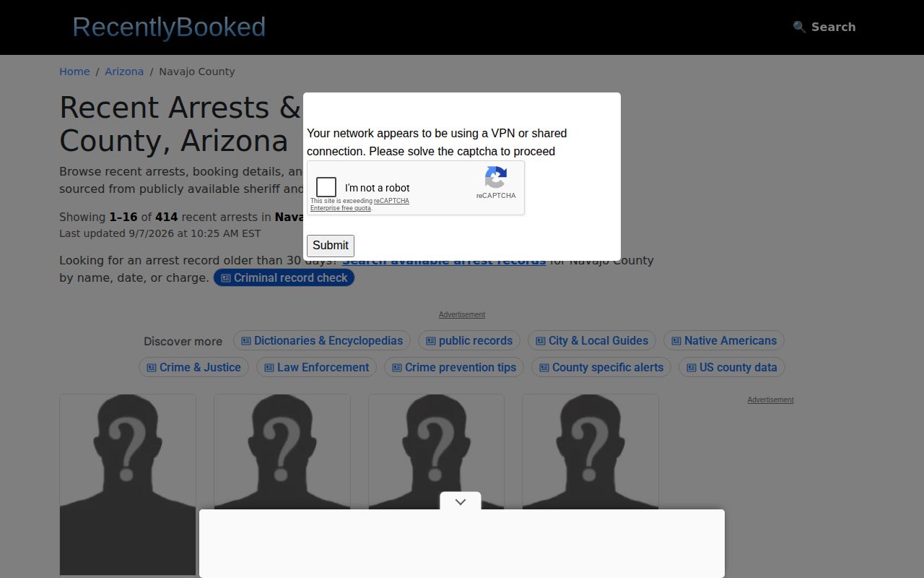
Task: Click the icon beside County specific alerts
Action: coord(544,368)
